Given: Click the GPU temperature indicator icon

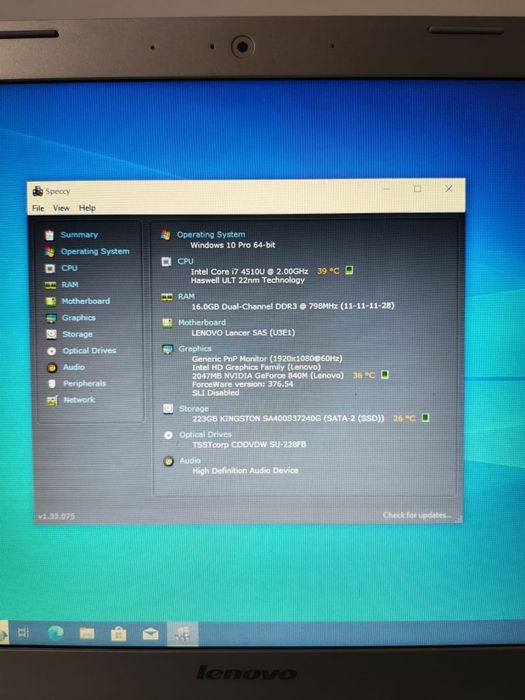Looking at the screenshot, I should click(385, 374).
